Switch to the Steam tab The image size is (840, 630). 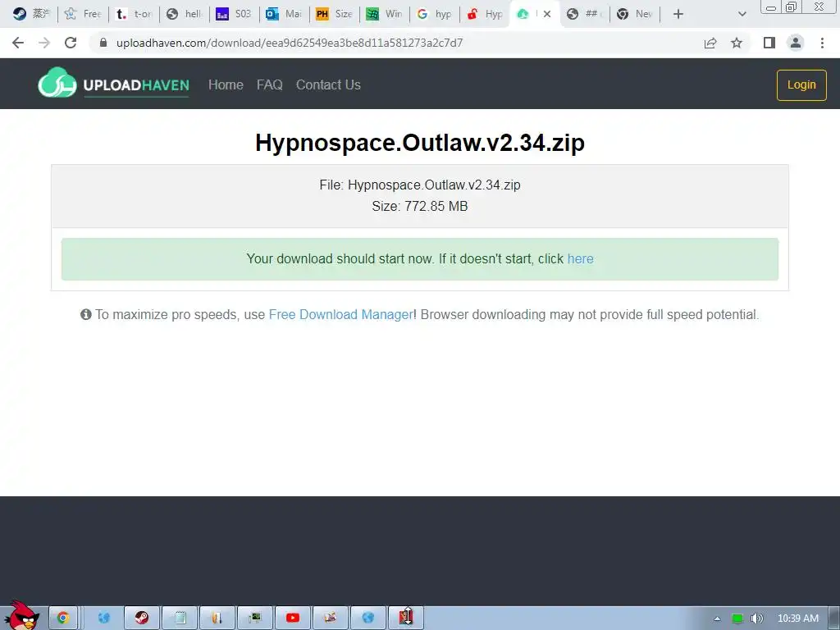[30, 14]
